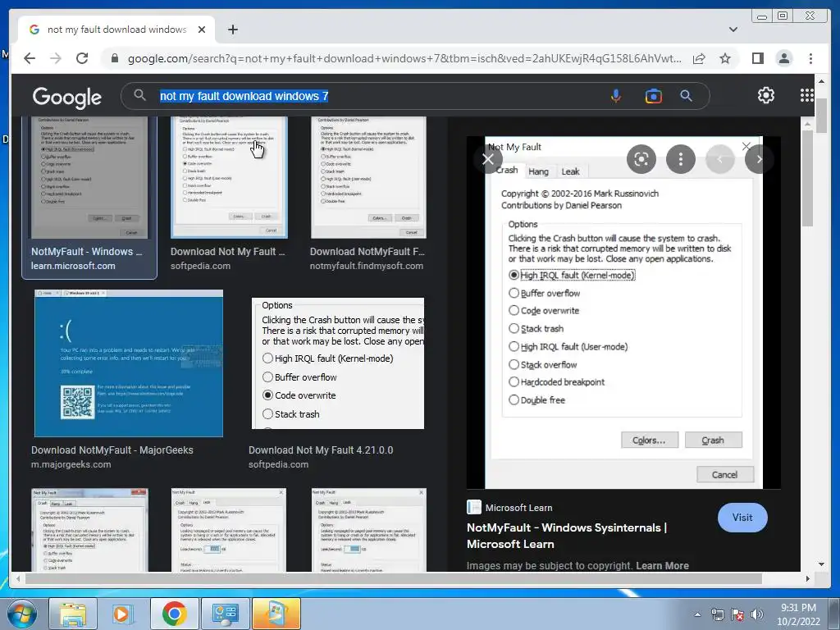Go to the previous preview image
This screenshot has width=840, height=630.
click(x=720, y=159)
